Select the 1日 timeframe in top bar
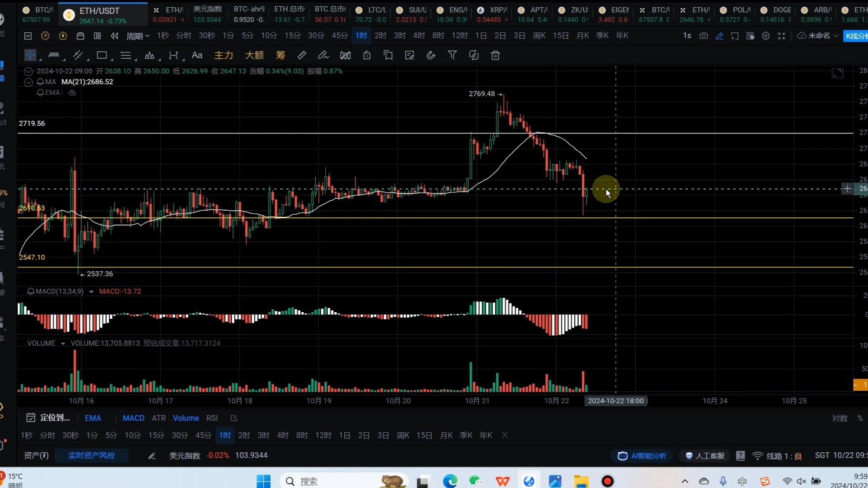Screen dimensions: 868x488 481,36
